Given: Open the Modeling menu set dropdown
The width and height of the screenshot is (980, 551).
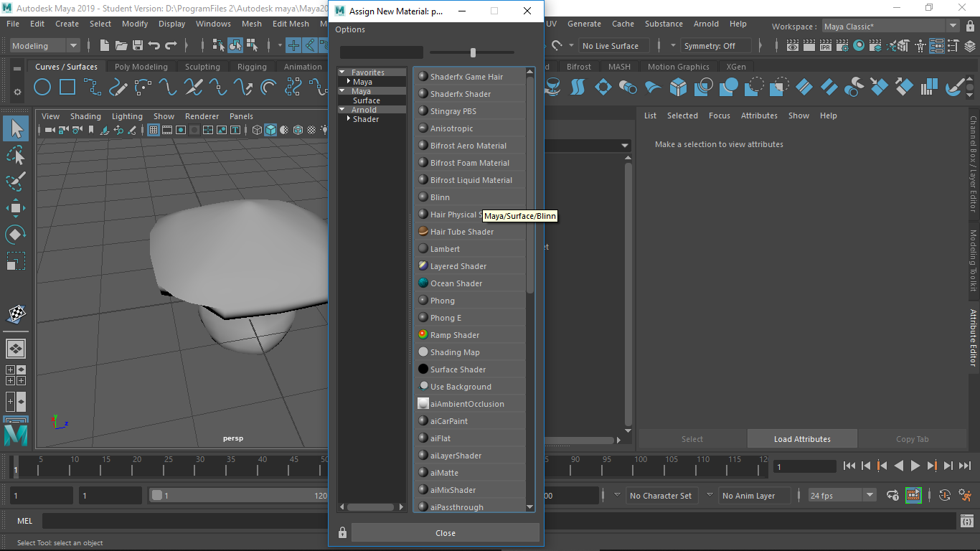Looking at the screenshot, I should 46,45.
